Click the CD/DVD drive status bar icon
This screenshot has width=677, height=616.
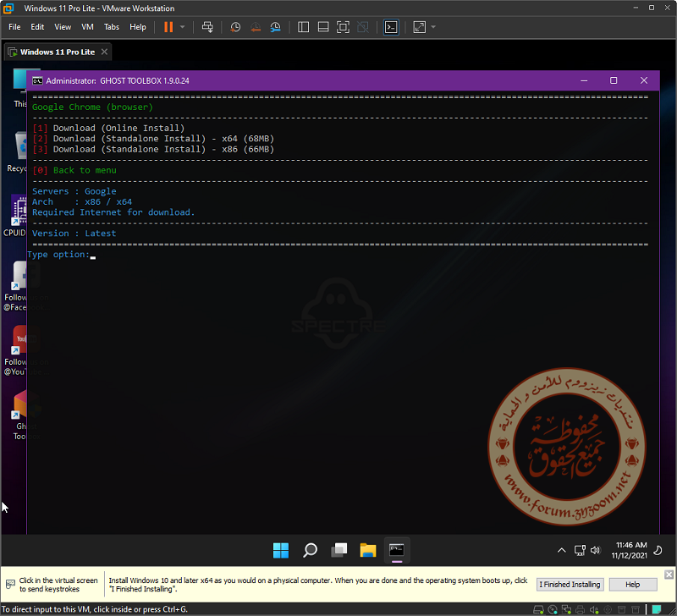553,609
